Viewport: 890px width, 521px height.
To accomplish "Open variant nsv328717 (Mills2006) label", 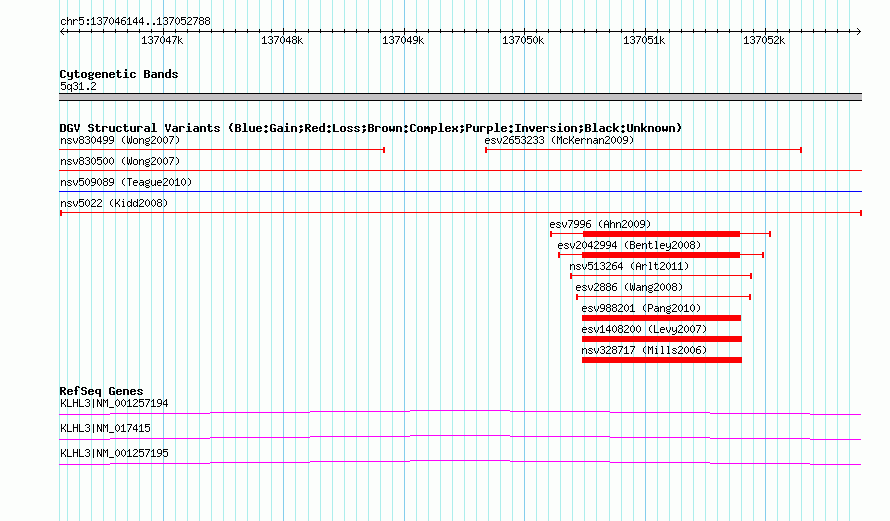I will [x=644, y=350].
